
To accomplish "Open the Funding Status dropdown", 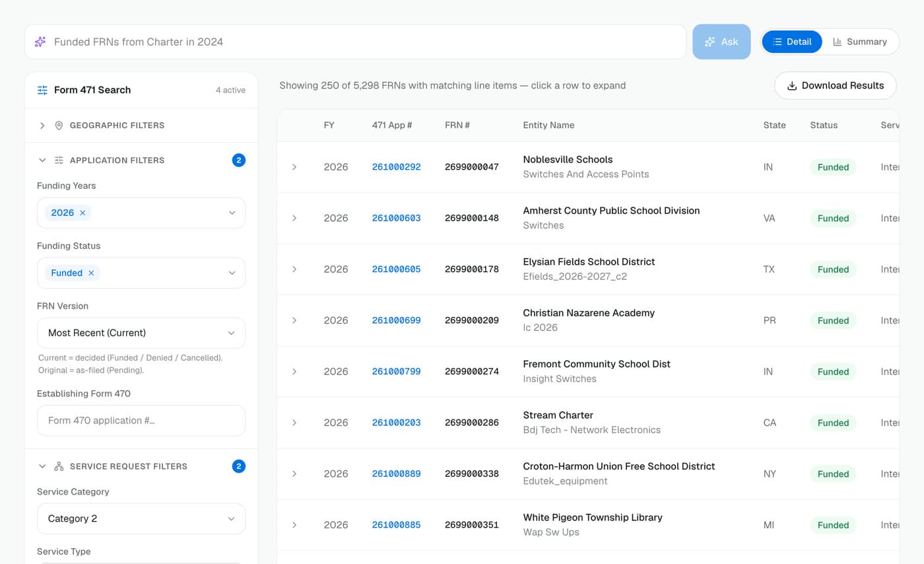I will [141, 273].
